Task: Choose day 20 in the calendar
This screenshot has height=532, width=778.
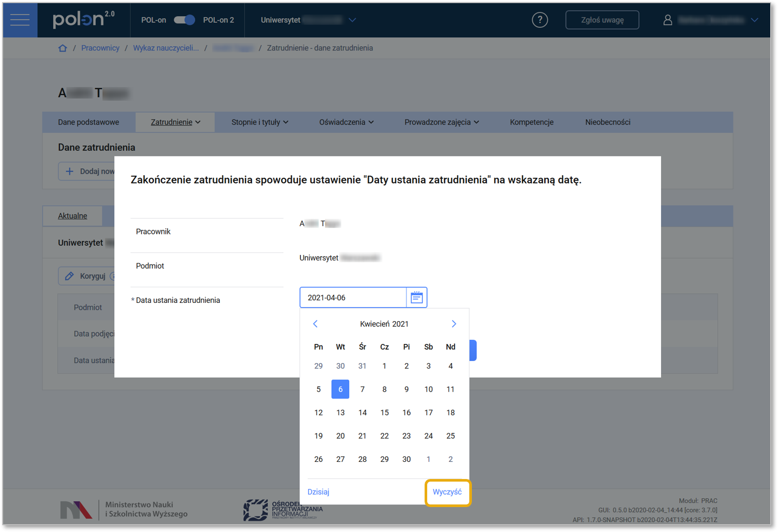Action: click(340, 436)
